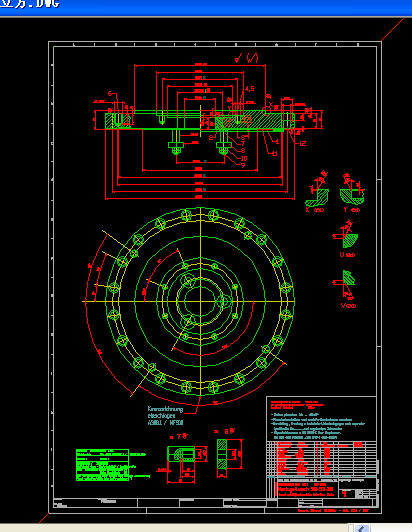Select the "Kennzeichnung" annotation text
412x532 pixels.
click(165, 409)
